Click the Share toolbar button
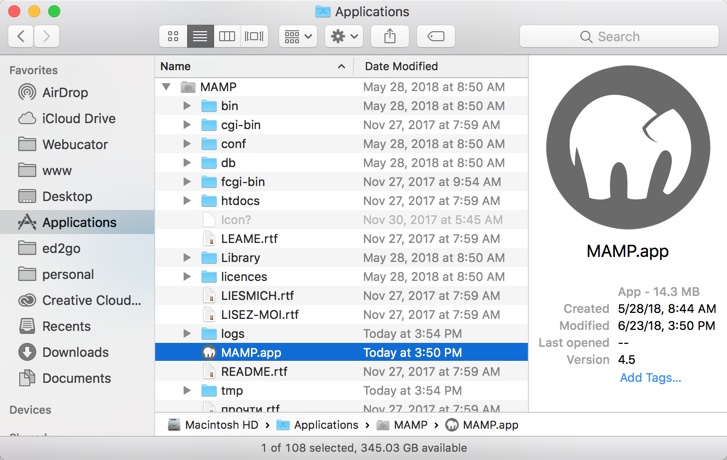The height and width of the screenshot is (460, 727). point(390,36)
